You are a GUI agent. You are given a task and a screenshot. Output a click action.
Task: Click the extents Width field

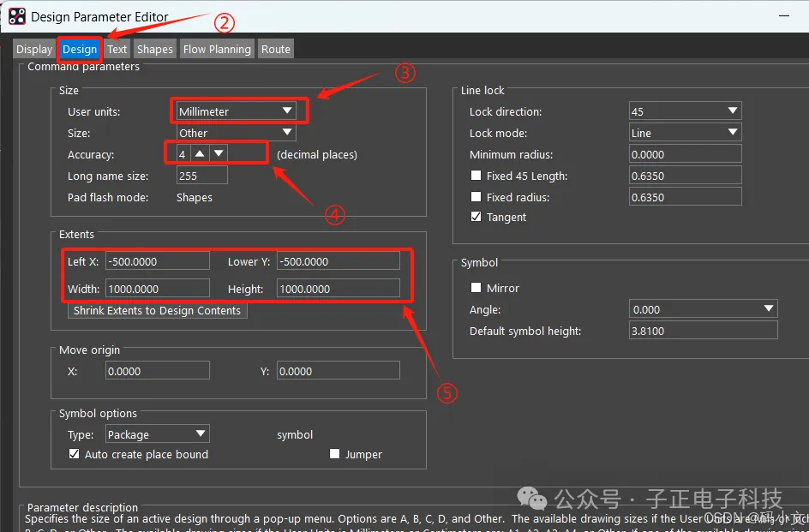click(158, 289)
